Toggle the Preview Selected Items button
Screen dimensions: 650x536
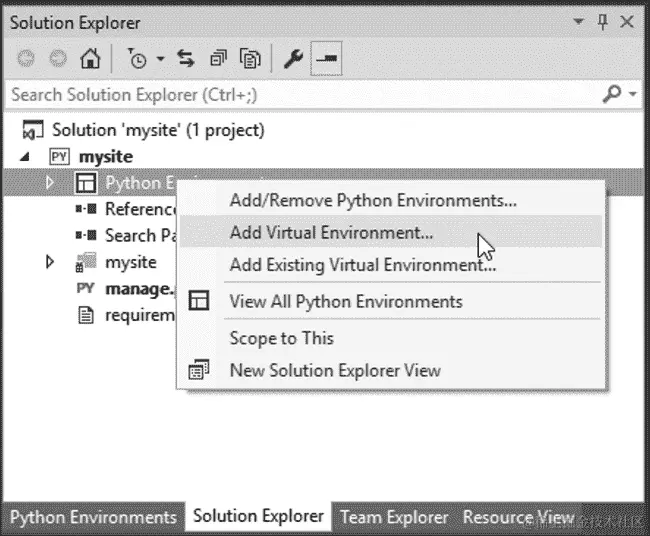[x=326, y=58]
